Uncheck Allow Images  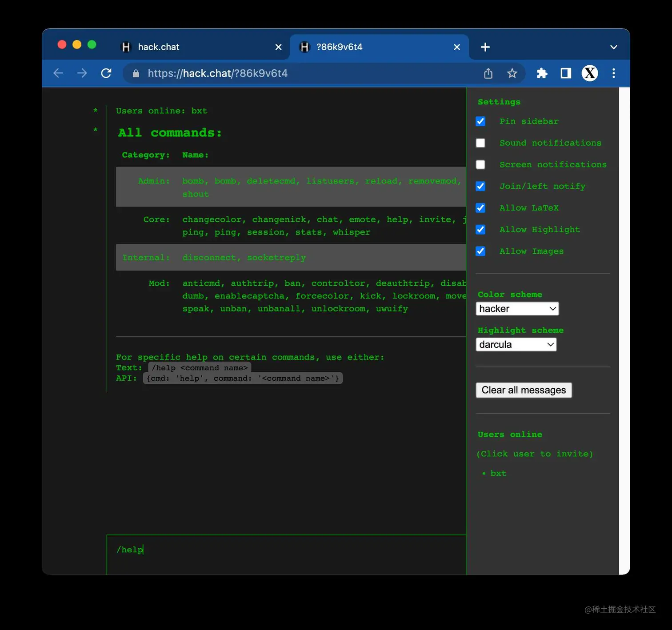[480, 251]
